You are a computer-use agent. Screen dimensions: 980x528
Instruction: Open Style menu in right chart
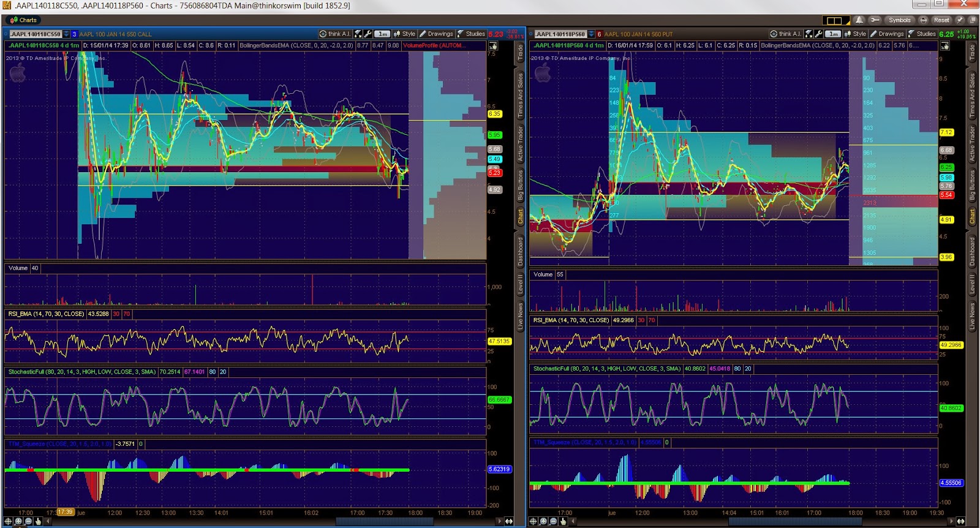[x=855, y=34]
